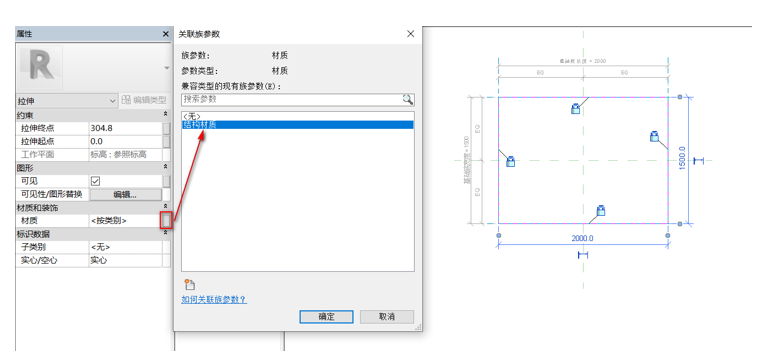Click the 编辑... visibility override button
The image size is (762, 362).
tap(126, 194)
